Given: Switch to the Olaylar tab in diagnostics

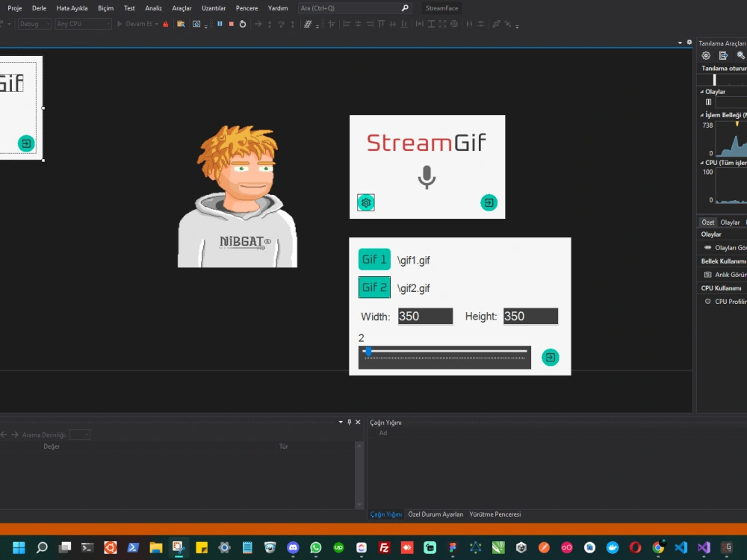Looking at the screenshot, I should (x=730, y=223).
